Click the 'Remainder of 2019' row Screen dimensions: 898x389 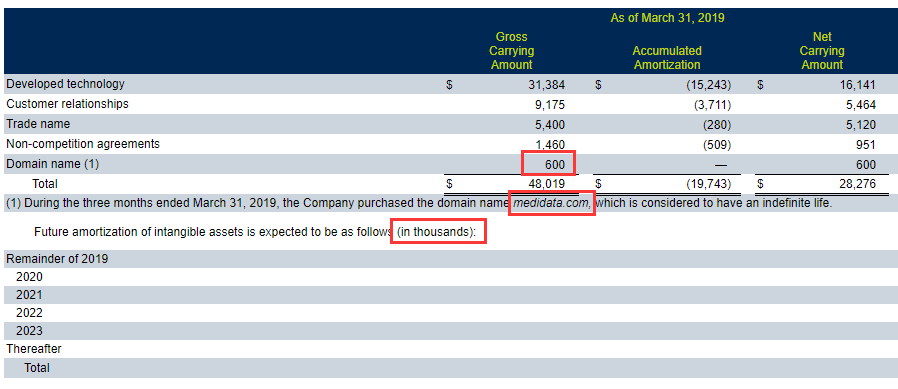pyautogui.click(x=449, y=259)
